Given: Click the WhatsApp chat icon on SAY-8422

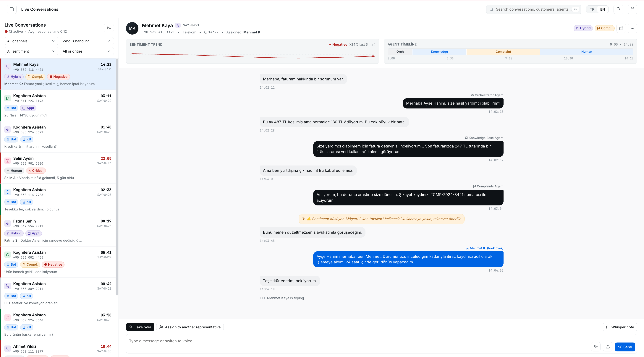Looking at the screenshot, I should point(7,98).
